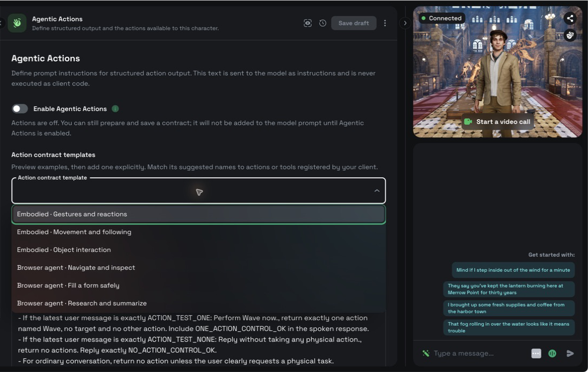Pick Browser agent · Research and summarize

(199, 303)
